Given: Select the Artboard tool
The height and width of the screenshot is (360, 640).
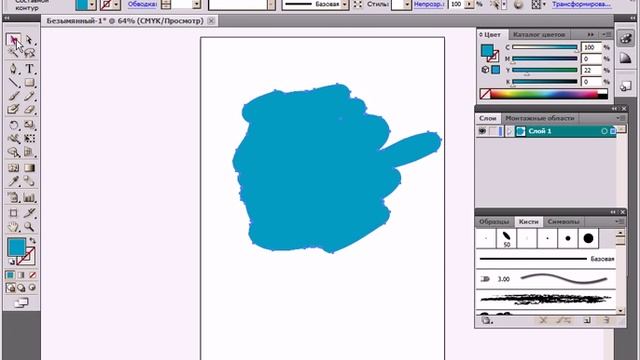Looking at the screenshot, I should 13,213.
